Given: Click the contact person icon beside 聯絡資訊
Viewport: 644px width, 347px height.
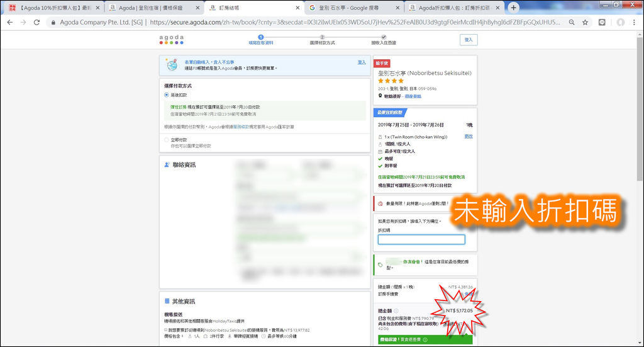Looking at the screenshot, I should tap(167, 165).
